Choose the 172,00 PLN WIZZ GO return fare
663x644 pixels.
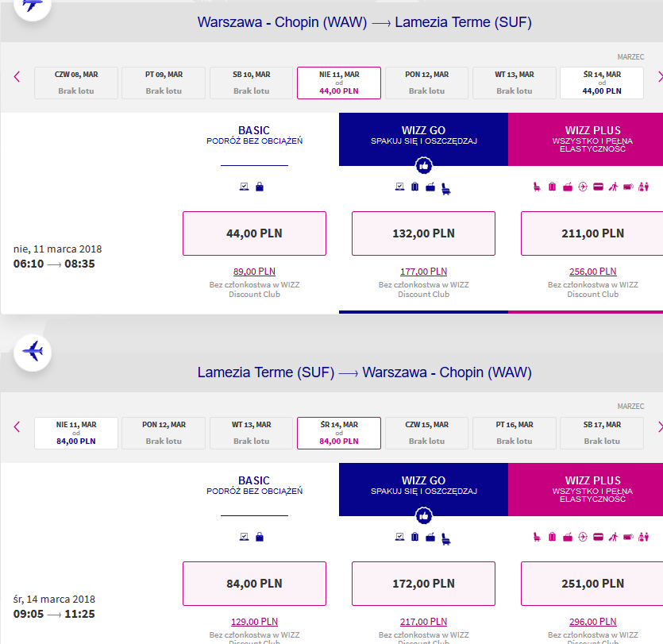click(423, 584)
